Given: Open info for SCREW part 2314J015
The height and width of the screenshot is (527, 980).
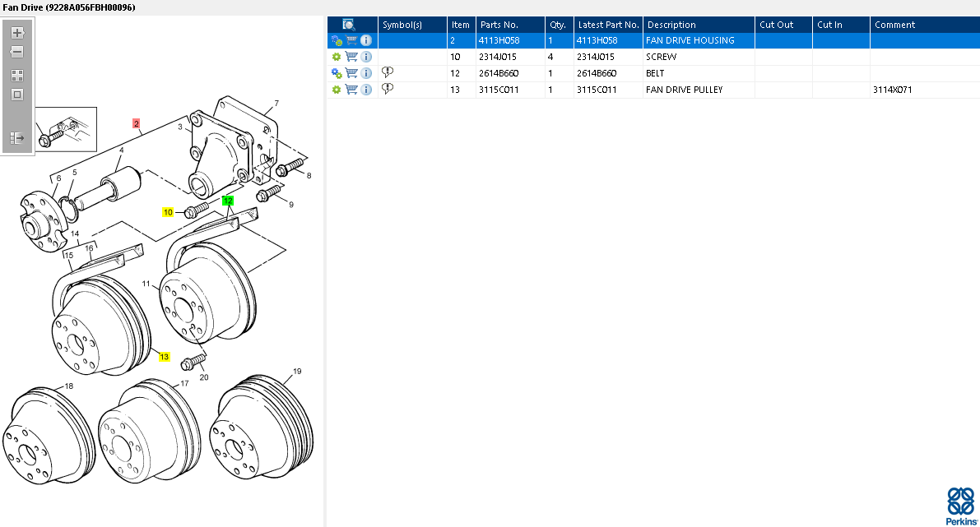Looking at the screenshot, I should coord(366,57).
